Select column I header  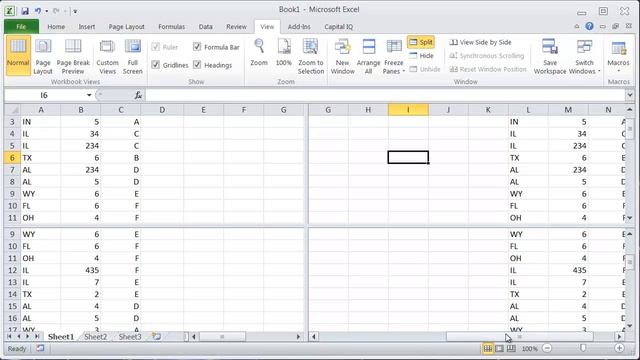[408, 110]
